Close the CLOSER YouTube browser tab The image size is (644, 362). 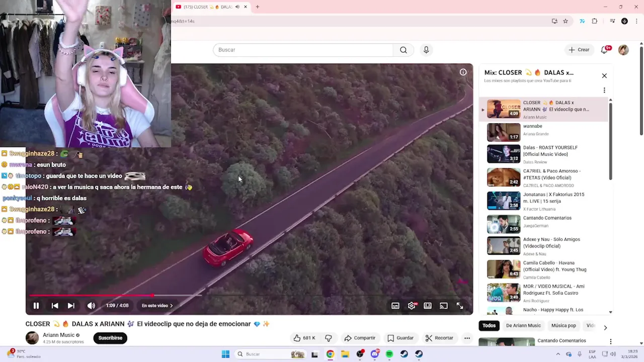pyautogui.click(x=246, y=7)
